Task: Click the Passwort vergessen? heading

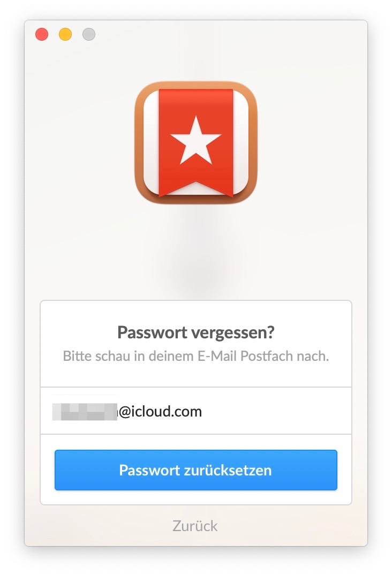Action: 196,332
